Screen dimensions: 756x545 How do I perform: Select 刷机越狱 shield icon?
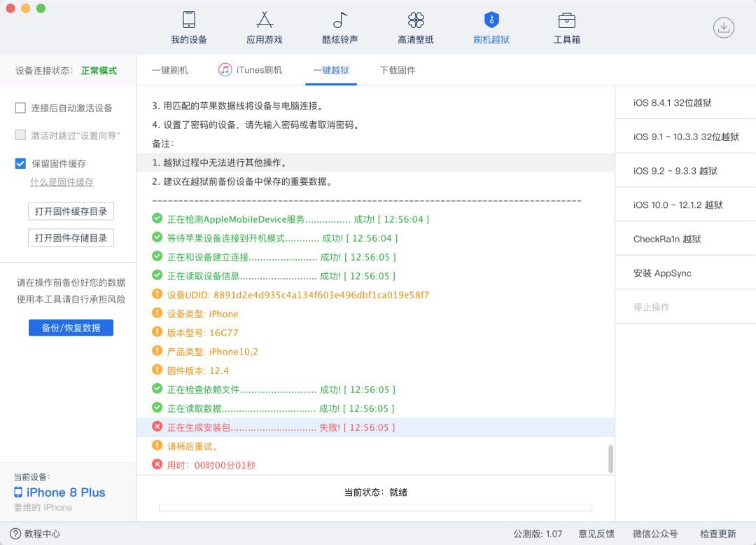(x=491, y=20)
